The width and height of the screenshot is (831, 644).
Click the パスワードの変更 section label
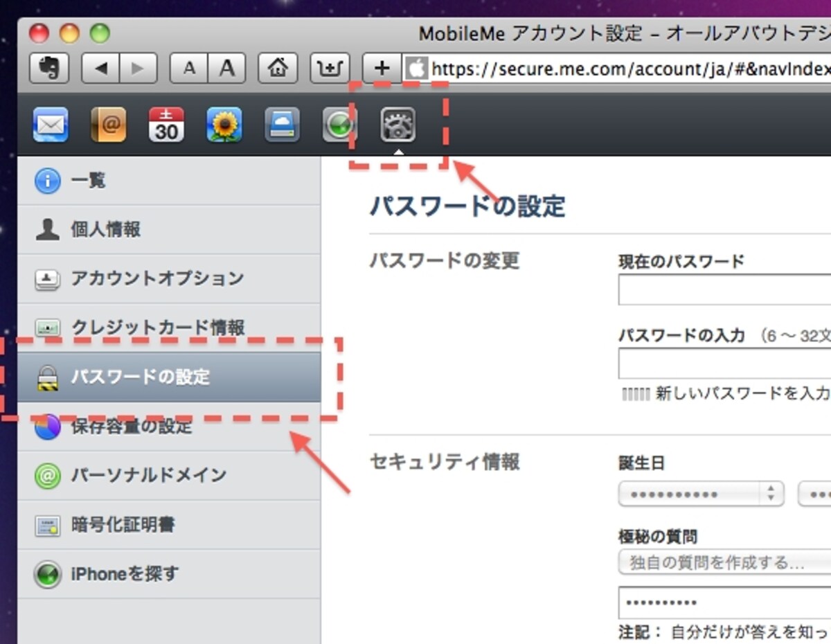(x=445, y=260)
